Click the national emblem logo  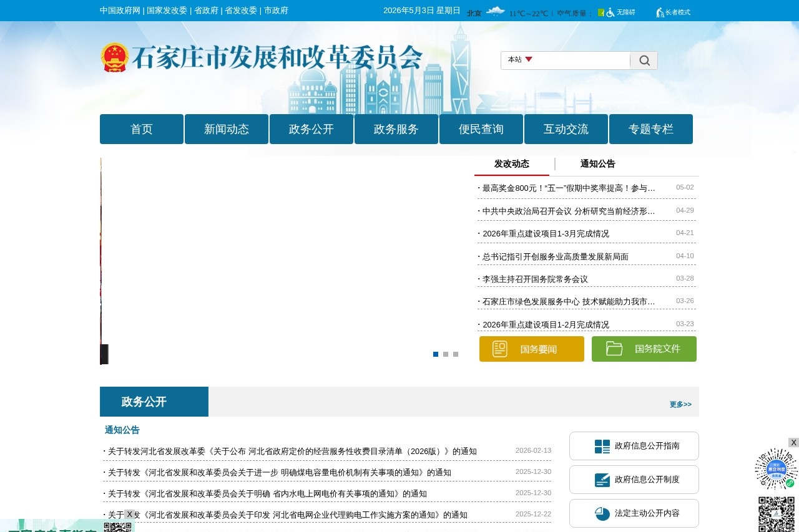[x=115, y=57]
